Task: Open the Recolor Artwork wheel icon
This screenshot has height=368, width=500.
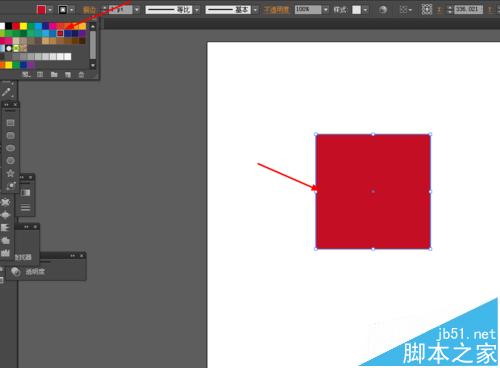Action: click(383, 10)
